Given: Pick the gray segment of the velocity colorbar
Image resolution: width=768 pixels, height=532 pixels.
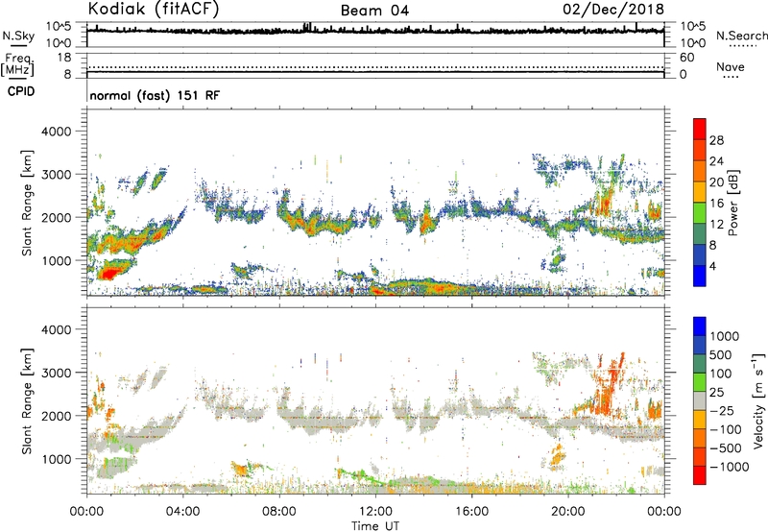Looking at the screenshot, I should (700, 400).
